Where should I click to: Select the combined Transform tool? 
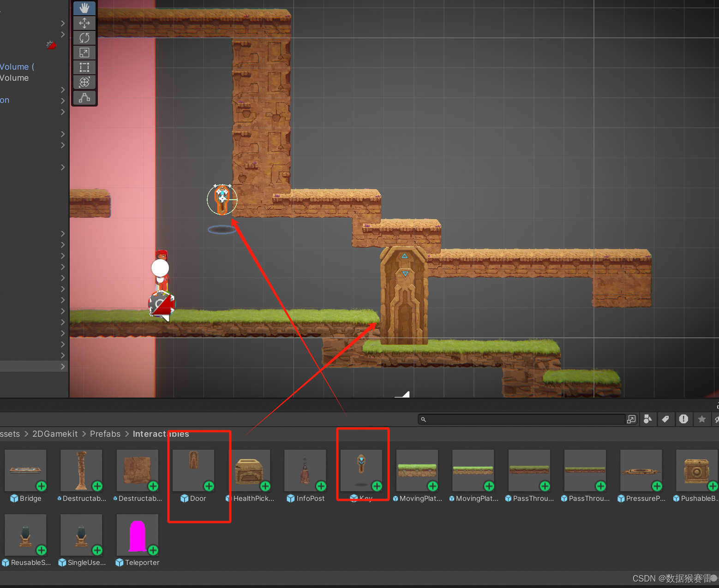coord(84,82)
